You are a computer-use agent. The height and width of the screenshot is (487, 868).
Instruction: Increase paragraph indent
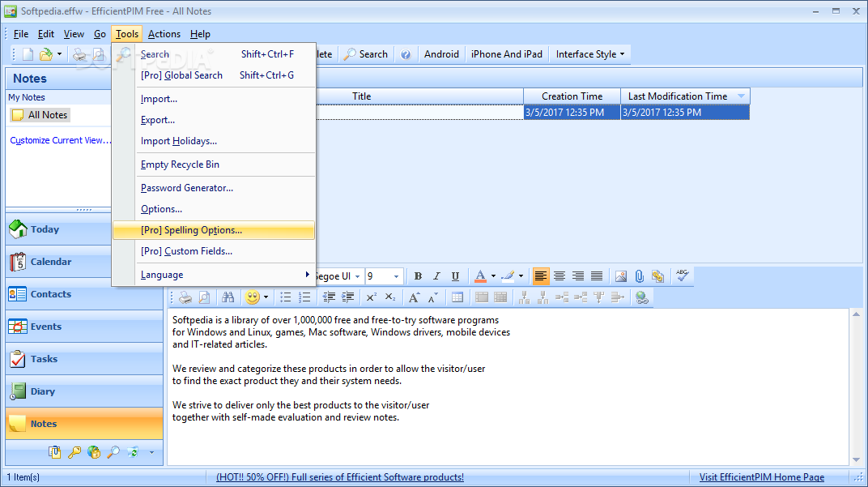click(347, 297)
